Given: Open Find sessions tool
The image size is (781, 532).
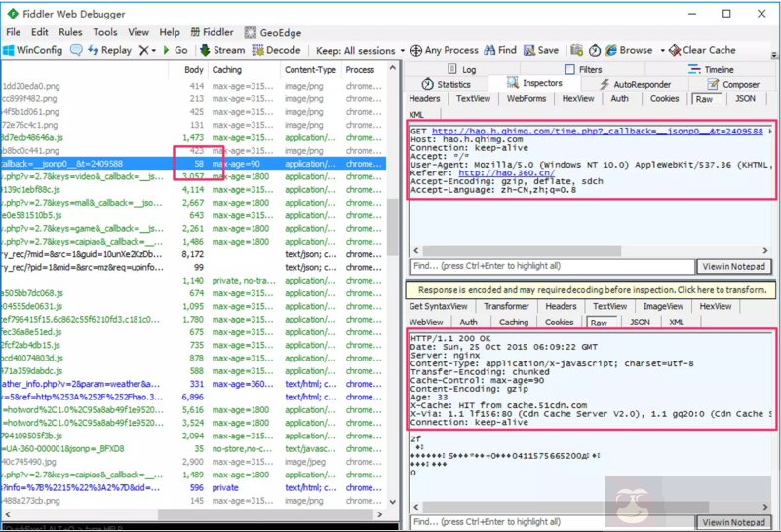Looking at the screenshot, I should pos(500,50).
